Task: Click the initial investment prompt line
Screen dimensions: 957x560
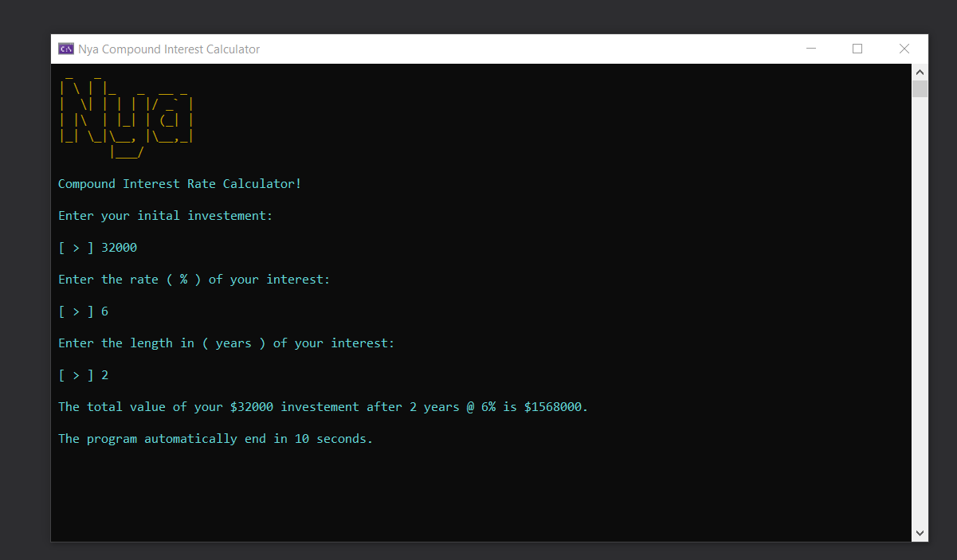Action: click(x=165, y=215)
